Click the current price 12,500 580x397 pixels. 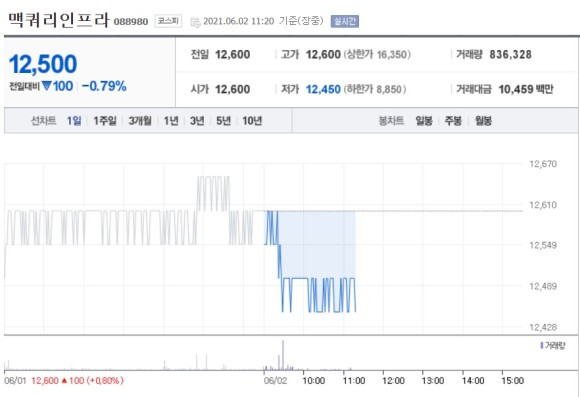point(43,64)
